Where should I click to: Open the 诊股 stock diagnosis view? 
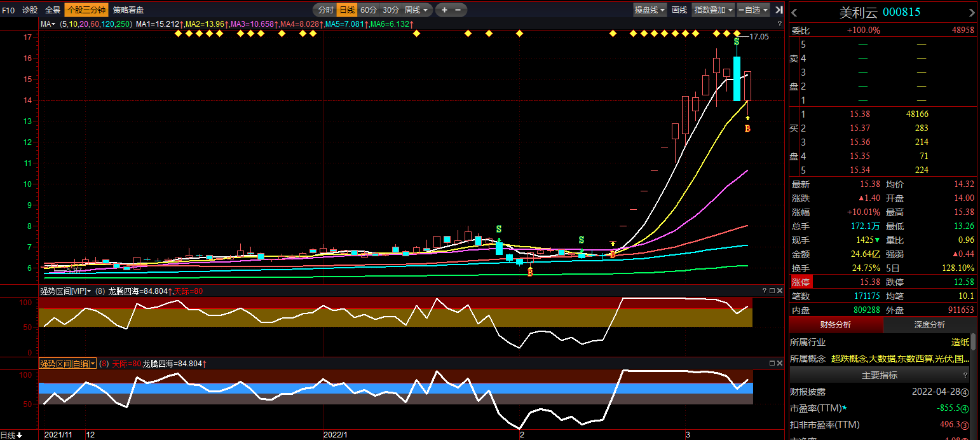tap(30, 10)
